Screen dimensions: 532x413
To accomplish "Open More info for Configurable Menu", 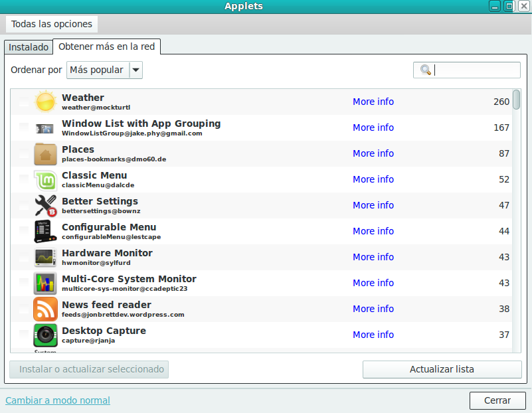I will point(373,231).
